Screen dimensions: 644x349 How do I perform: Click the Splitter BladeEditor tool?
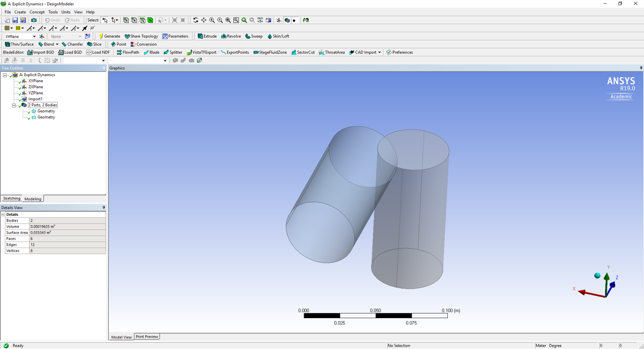click(173, 53)
